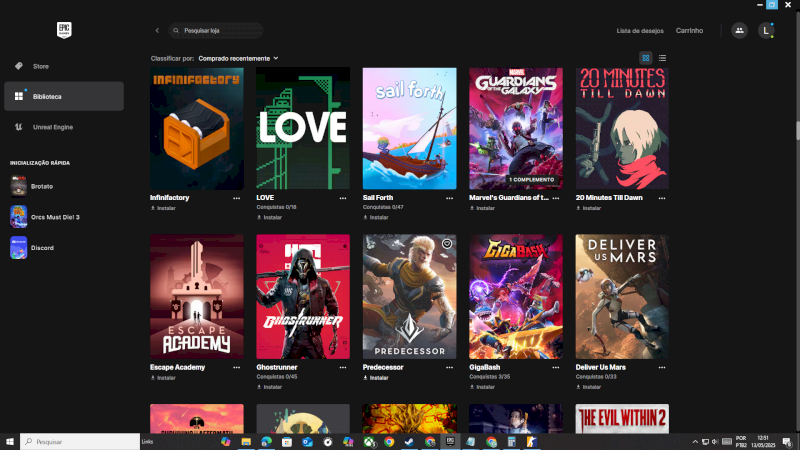Open the Sail Forth cover thumbnail
The width and height of the screenshot is (800, 450).
coord(410,129)
